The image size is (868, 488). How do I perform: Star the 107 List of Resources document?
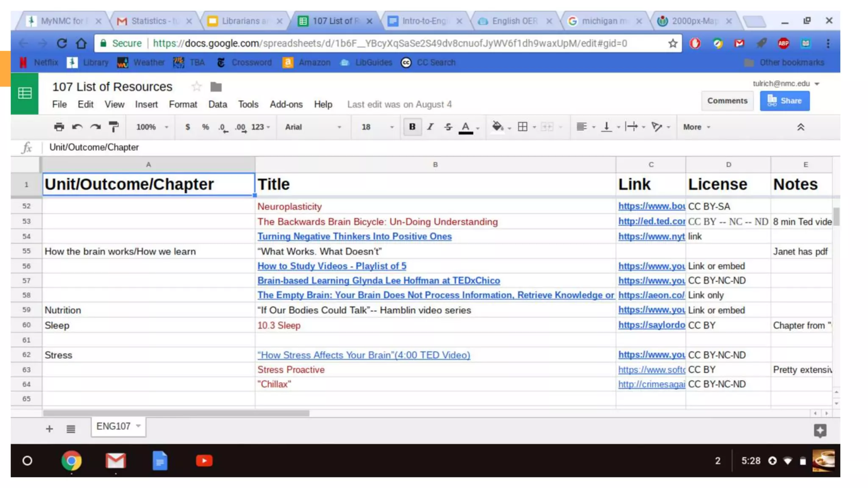[196, 87]
